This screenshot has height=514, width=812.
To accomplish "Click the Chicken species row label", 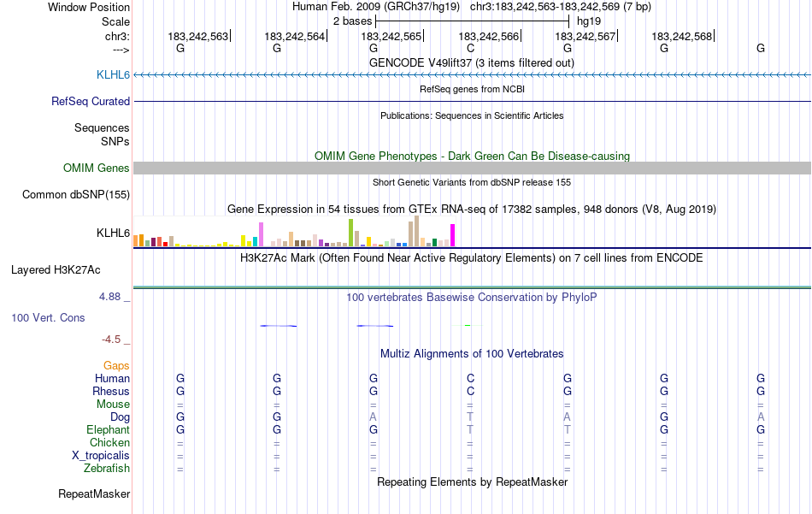I will (x=109, y=443).
